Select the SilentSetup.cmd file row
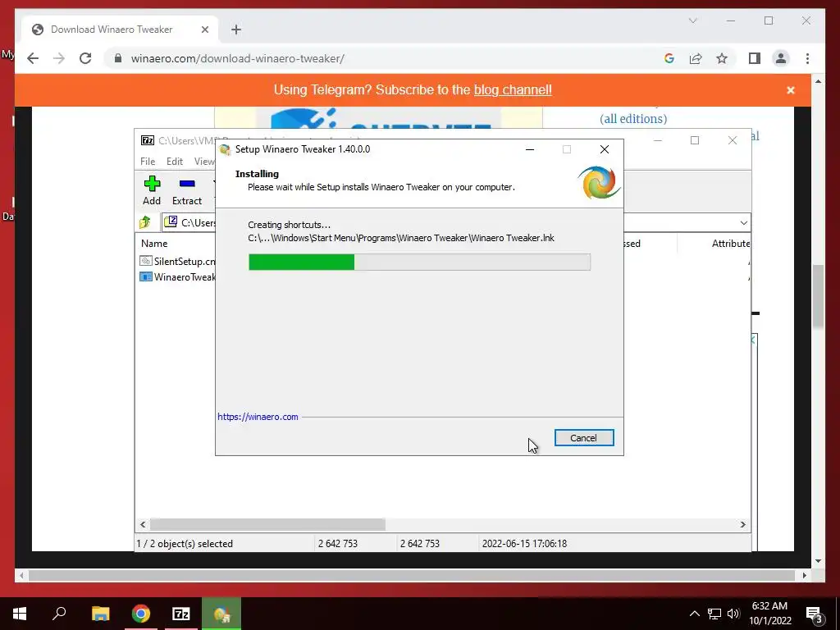Image resolution: width=840 pixels, height=630 pixels. click(178, 262)
